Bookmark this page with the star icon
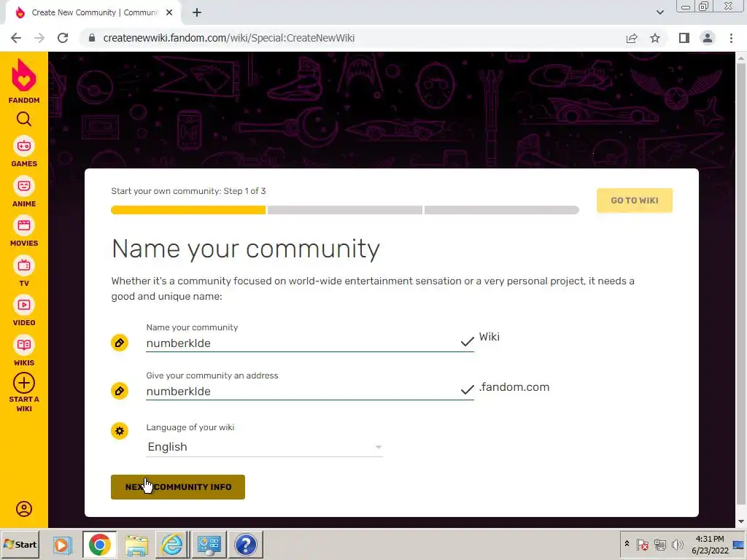Screen dimensions: 747x560 655,38
